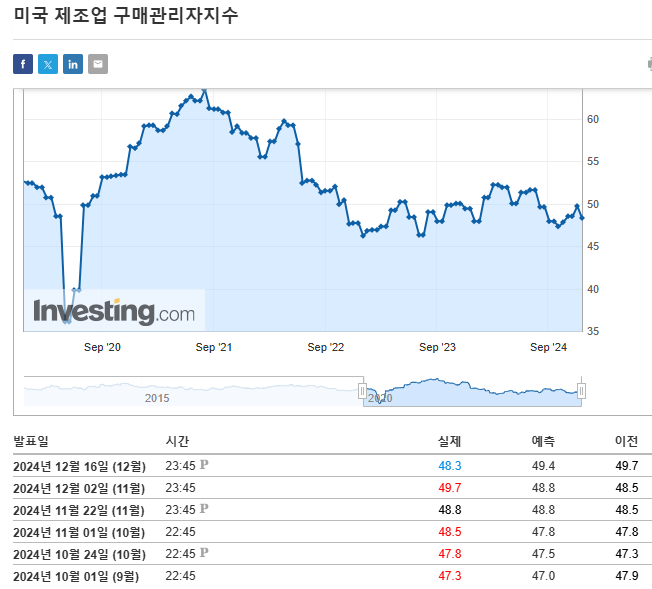The width and height of the screenshot is (652, 589).
Task: Click preliminary 'P' icon in Oct 24 row
Action: pyautogui.click(x=204, y=553)
